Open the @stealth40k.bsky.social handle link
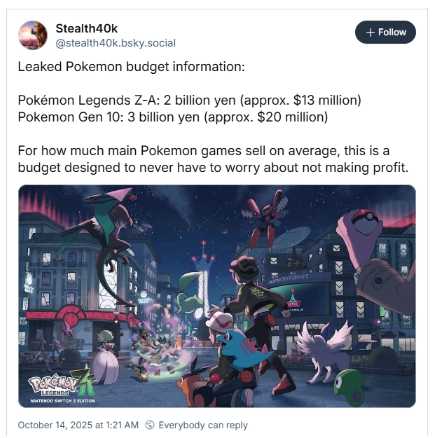Image resolution: width=438 pixels, height=438 pixels. pyautogui.click(x=116, y=43)
